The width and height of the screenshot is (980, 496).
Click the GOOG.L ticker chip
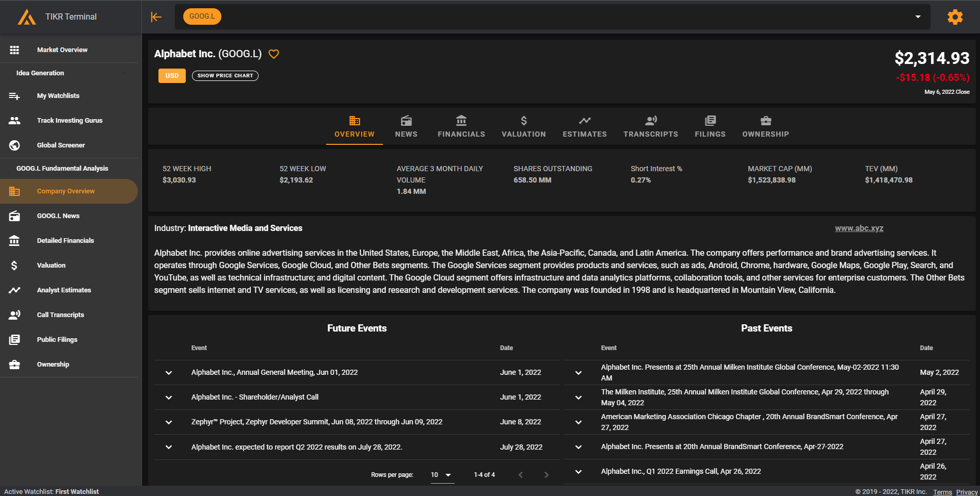point(202,16)
